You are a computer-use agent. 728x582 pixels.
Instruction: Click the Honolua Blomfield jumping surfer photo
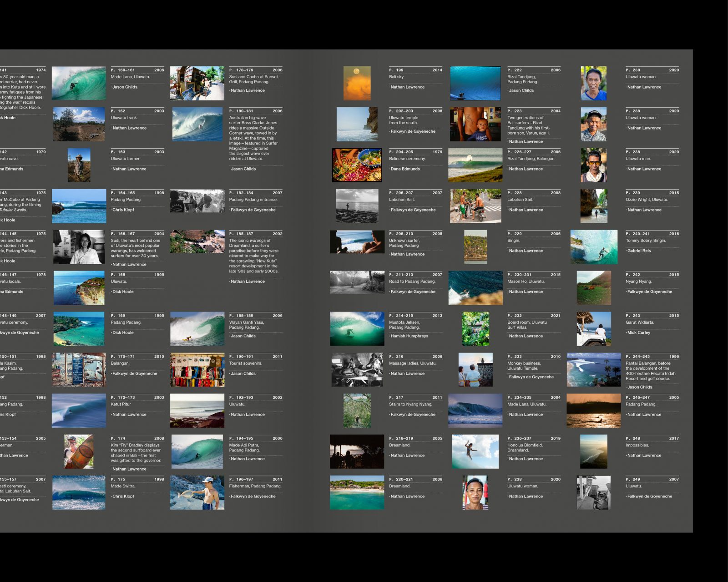click(475, 452)
